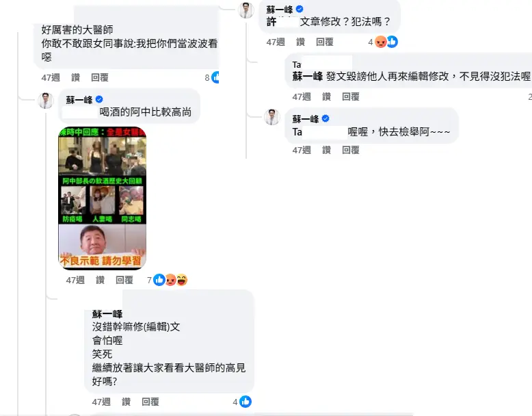Click the verified badge on the 快去檢舉阿 comment
The width and height of the screenshot is (532, 416).
click(x=325, y=118)
